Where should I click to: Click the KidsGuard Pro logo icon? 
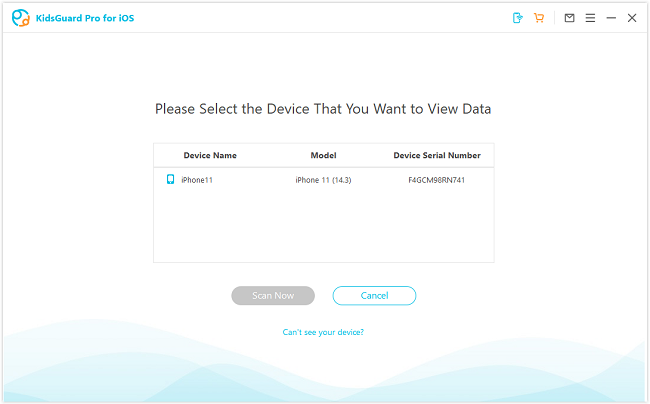(x=20, y=18)
